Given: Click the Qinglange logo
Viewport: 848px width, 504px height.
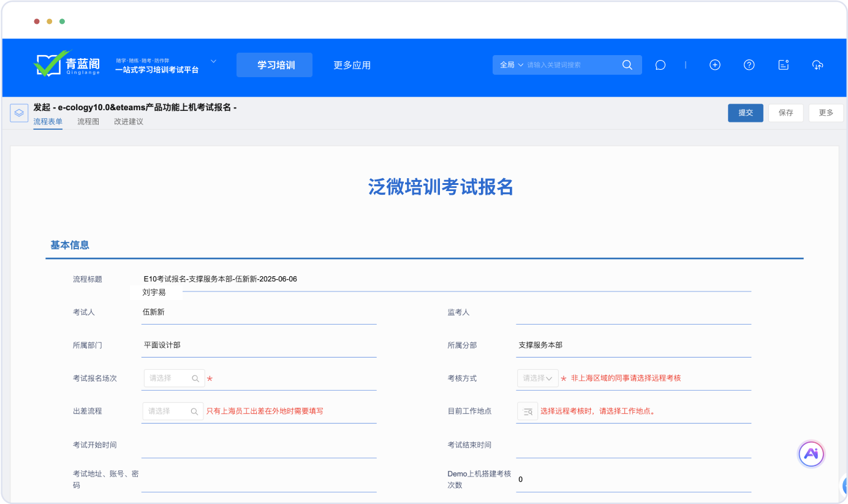Looking at the screenshot, I should click(67, 64).
